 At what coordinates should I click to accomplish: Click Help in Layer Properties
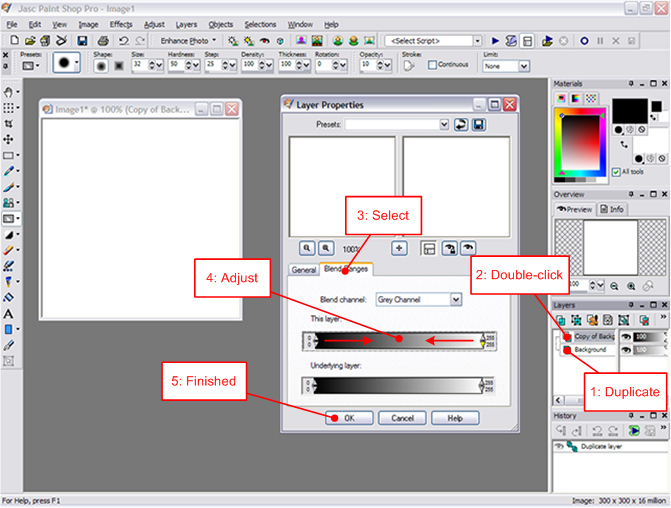[455, 418]
